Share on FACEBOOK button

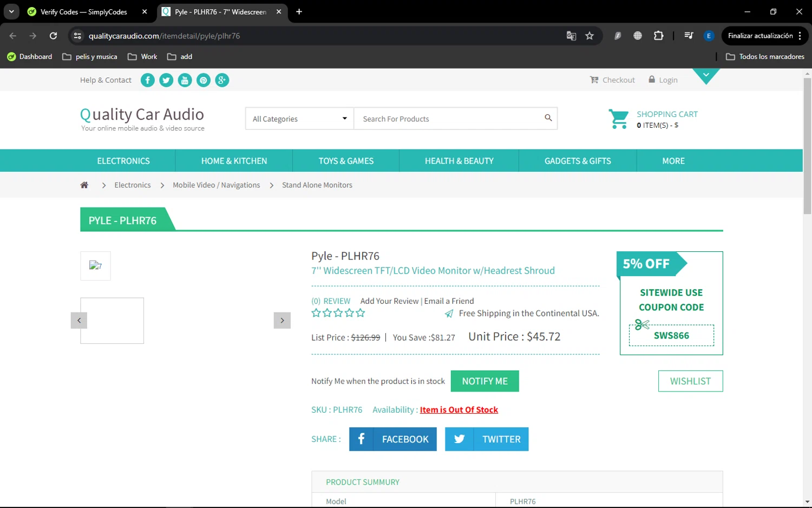point(393,439)
